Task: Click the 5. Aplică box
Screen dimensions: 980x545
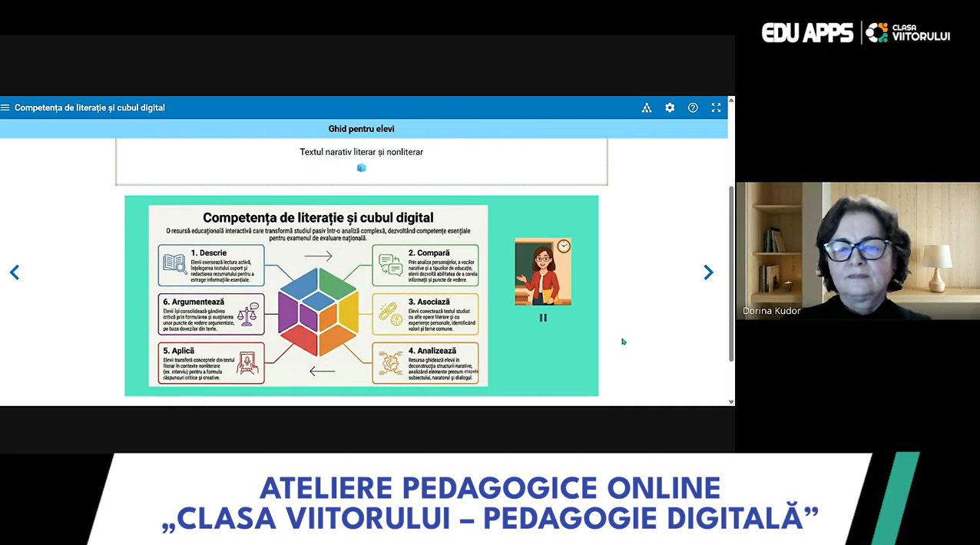Action: [211, 363]
